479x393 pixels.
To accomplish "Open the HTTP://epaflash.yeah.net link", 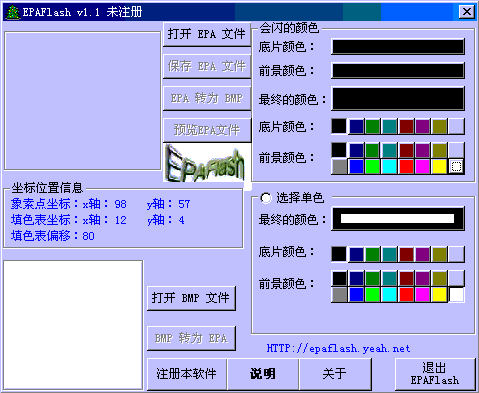I will click(x=338, y=349).
